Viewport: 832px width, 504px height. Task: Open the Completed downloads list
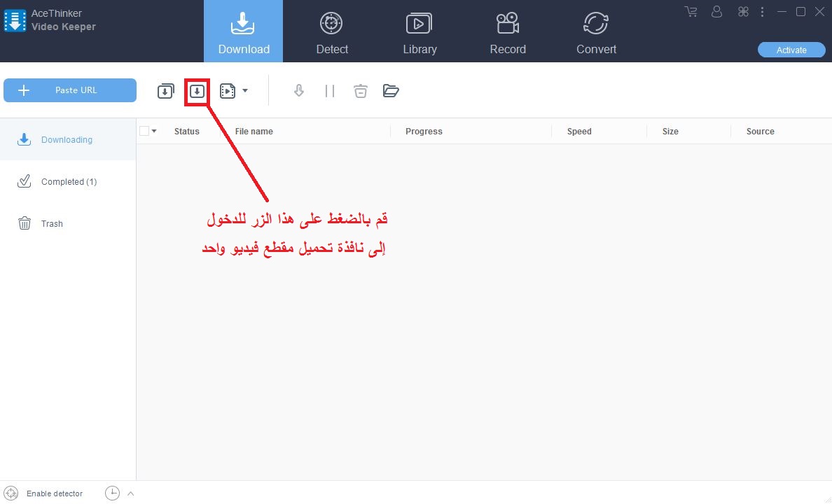point(67,181)
